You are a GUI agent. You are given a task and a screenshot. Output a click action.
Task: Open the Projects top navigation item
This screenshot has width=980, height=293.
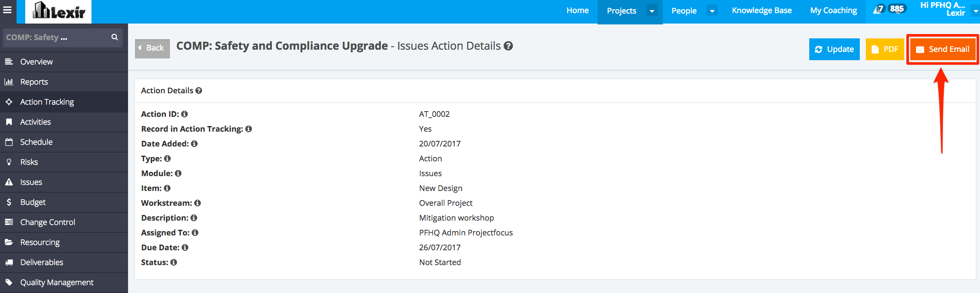tap(622, 11)
